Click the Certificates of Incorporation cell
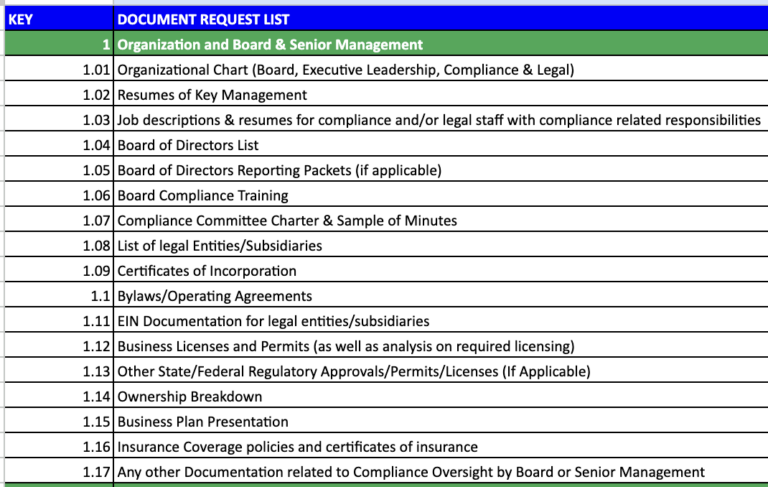This screenshot has width=768, height=487. pyautogui.click(x=207, y=270)
